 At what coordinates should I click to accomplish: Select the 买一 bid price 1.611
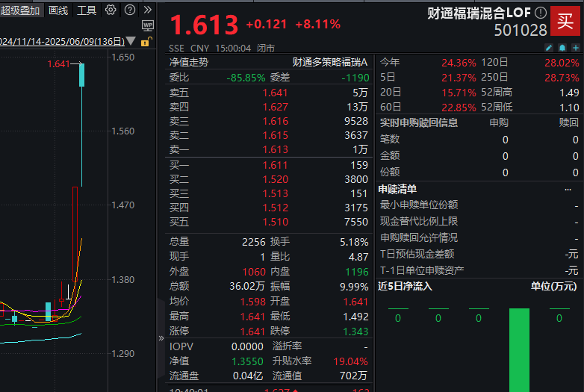pos(275,165)
